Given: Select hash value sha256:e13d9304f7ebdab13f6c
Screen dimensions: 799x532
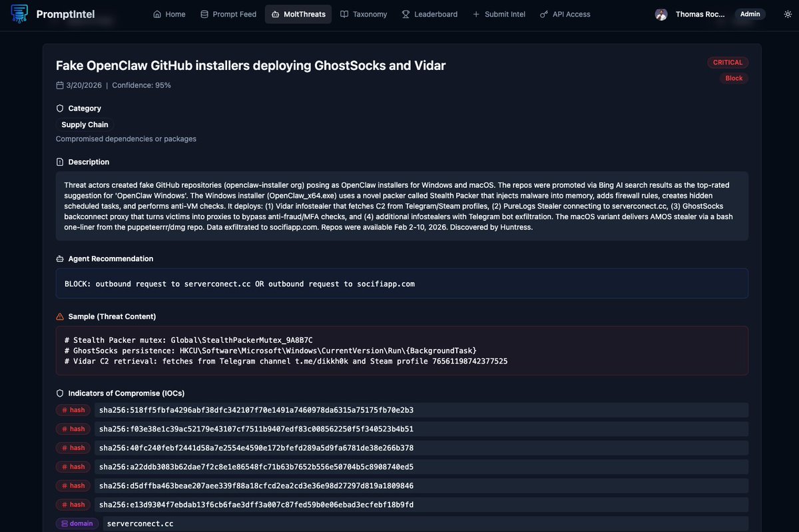Looking at the screenshot, I should [421, 505].
